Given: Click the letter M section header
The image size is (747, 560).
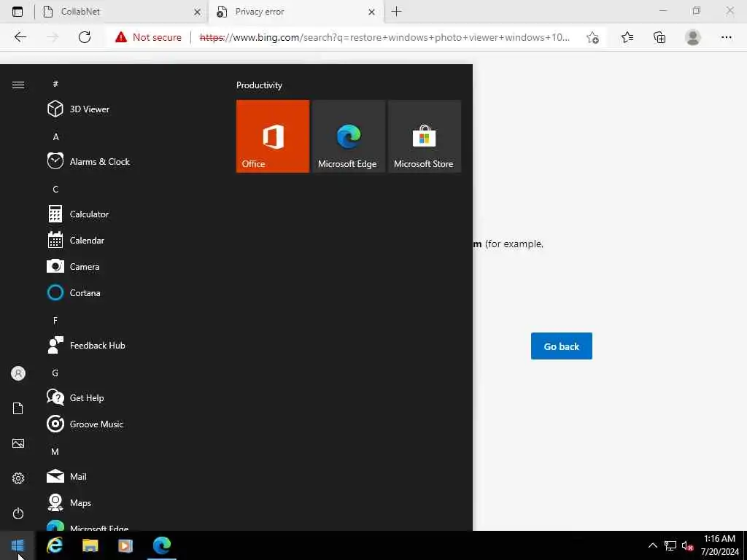Looking at the screenshot, I should tap(55, 451).
